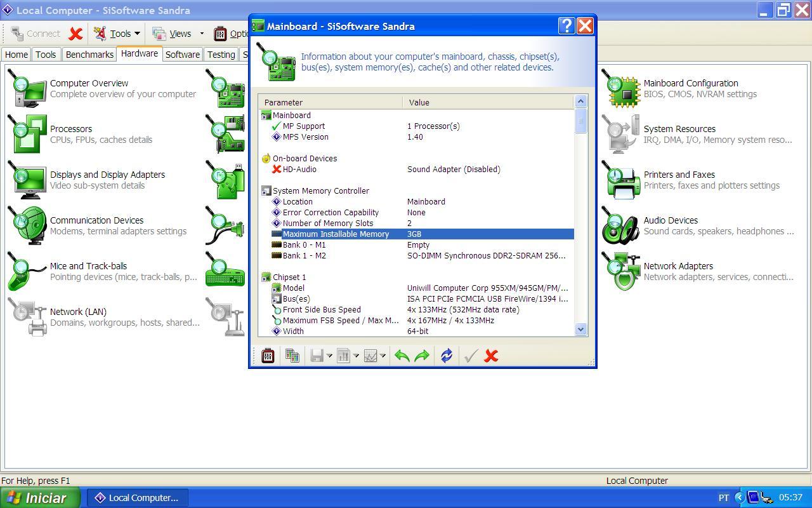Open the Tools dropdown in the main toolbar
Screen dimensions: 812x508
(x=117, y=34)
